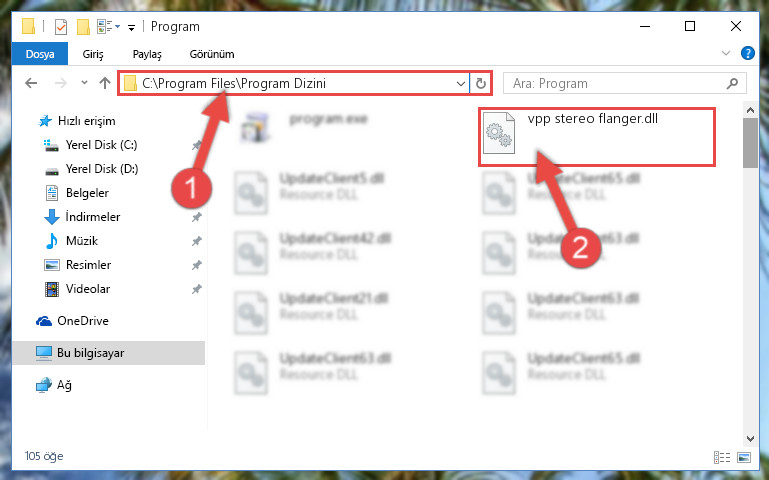Go up one folder with up arrow

(x=104, y=83)
